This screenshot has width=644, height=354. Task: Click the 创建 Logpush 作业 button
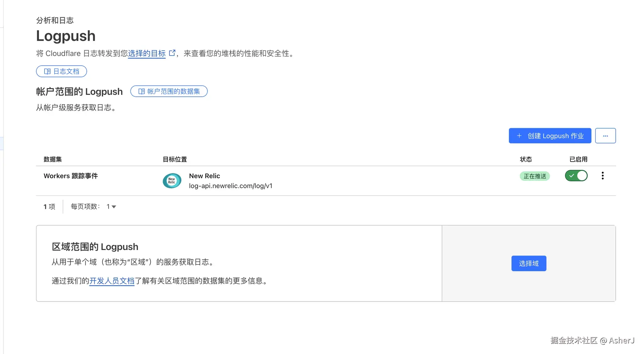point(555,136)
